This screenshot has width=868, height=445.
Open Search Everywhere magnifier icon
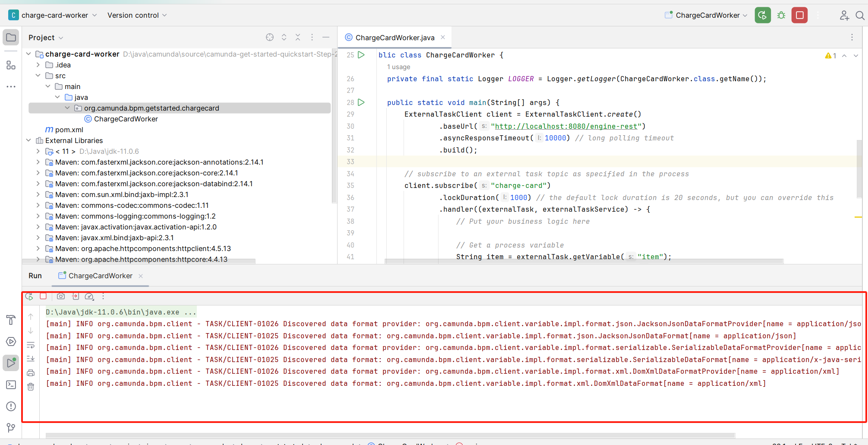(x=860, y=16)
